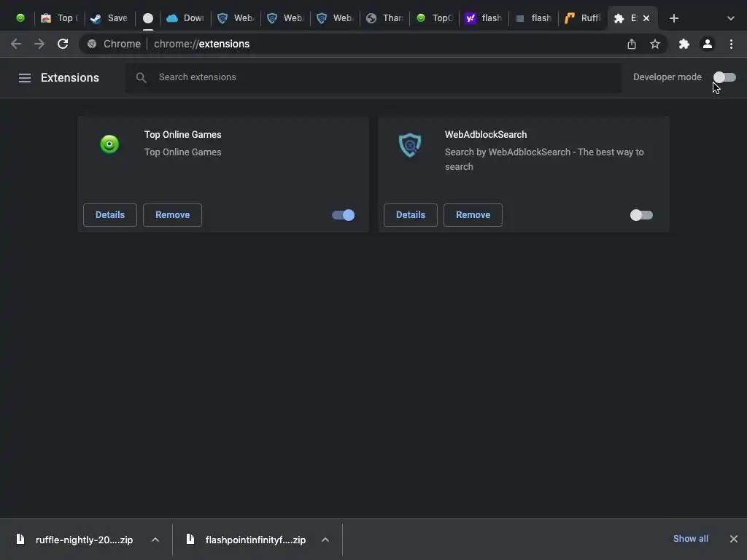Reload the extensions page
The image size is (747, 560).
(x=63, y=44)
